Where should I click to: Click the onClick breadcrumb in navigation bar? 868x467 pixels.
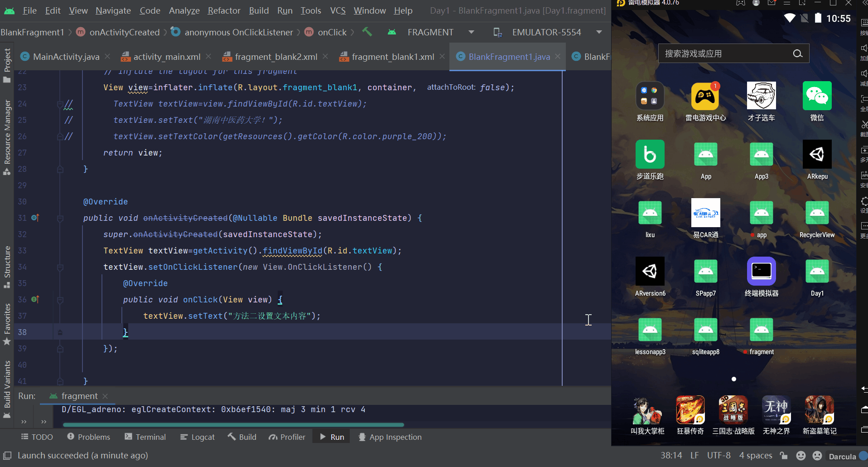click(326, 32)
